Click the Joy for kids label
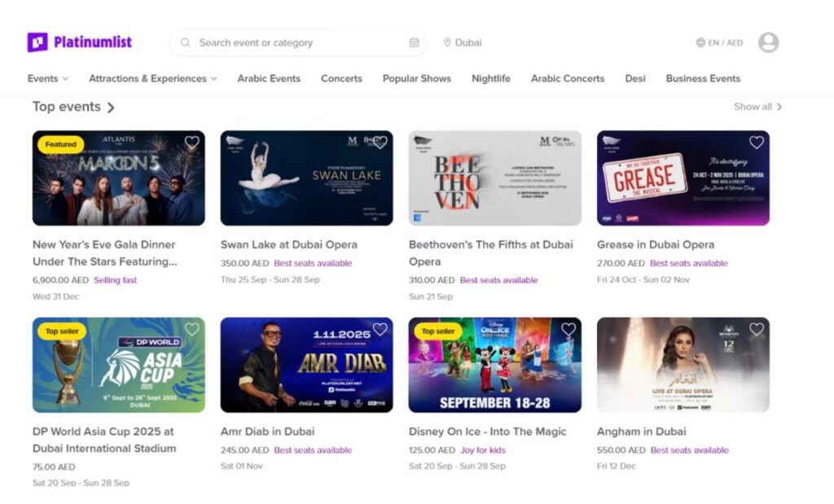This screenshot has width=834, height=504. [x=483, y=450]
